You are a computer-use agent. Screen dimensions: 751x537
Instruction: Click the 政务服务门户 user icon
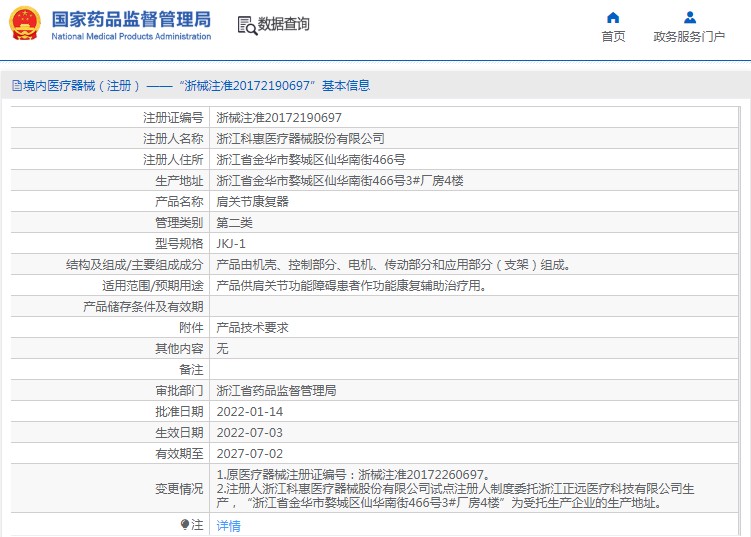(690, 18)
